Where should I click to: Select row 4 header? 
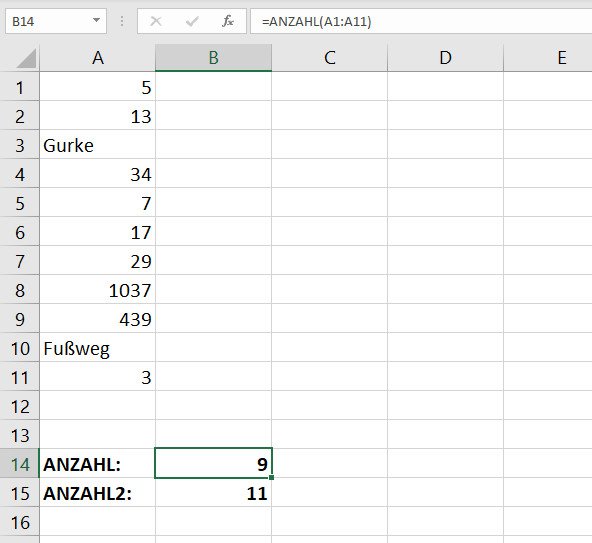pyautogui.click(x=20, y=174)
